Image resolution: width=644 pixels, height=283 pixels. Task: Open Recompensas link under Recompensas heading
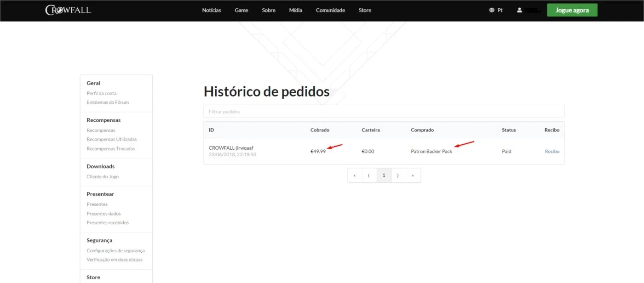[x=101, y=130]
